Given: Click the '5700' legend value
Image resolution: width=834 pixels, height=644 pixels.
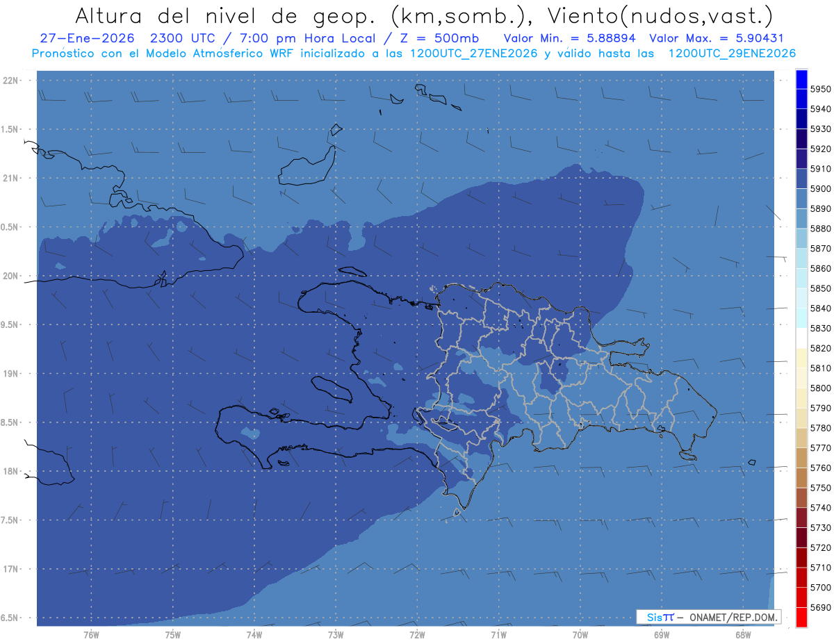Looking at the screenshot, I should tap(821, 588).
